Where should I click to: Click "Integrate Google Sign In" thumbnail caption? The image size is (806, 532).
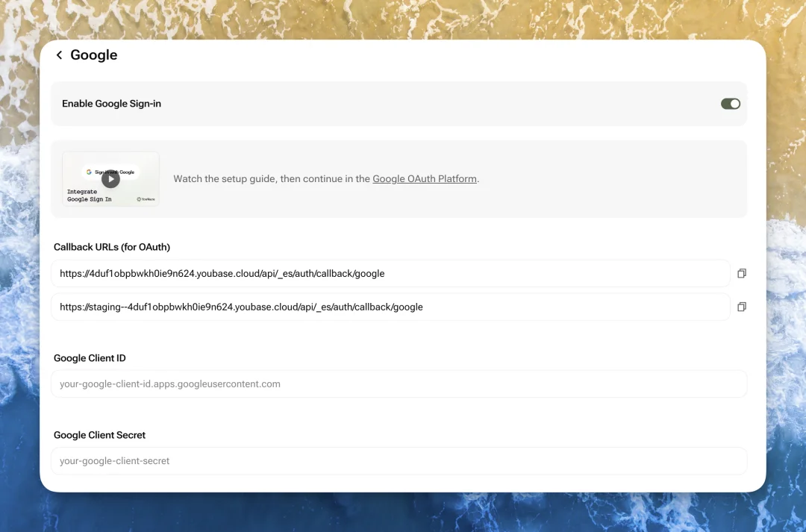(89, 195)
